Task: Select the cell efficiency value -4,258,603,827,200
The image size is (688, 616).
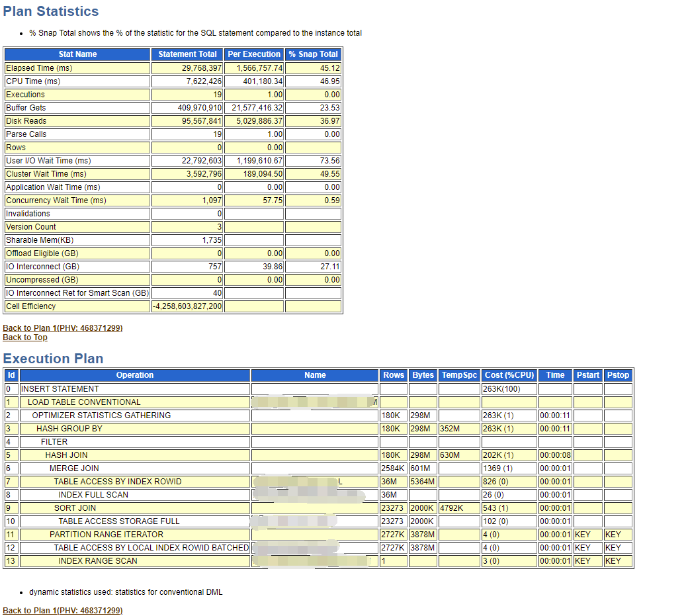Action: point(187,306)
